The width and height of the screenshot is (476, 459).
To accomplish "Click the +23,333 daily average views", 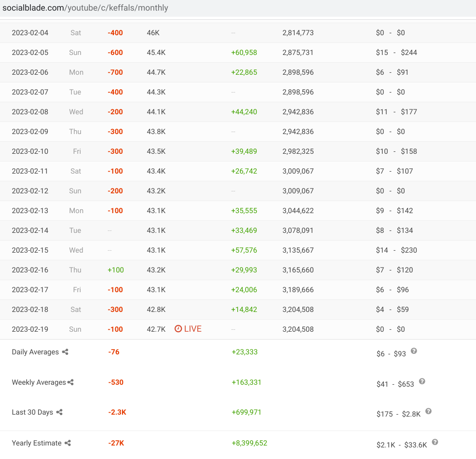I will pyautogui.click(x=245, y=352).
